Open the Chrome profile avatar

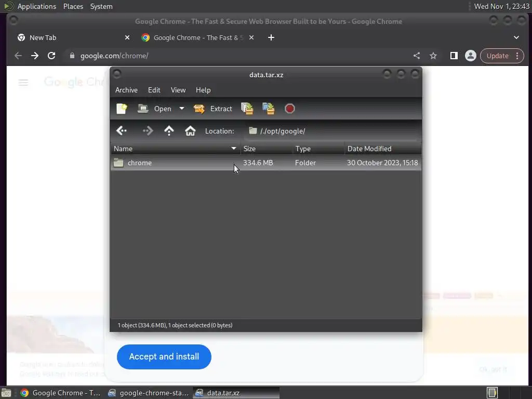[x=471, y=56]
